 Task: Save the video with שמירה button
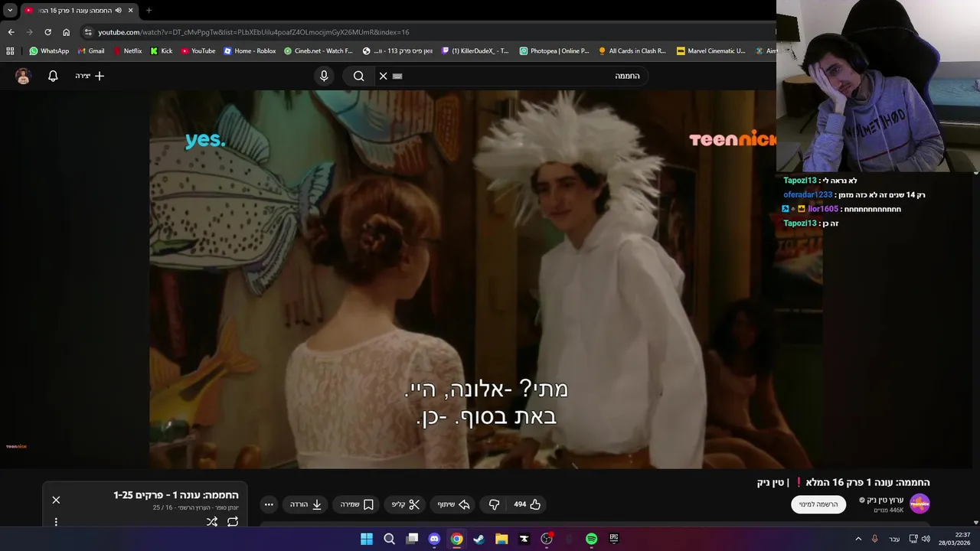coord(357,504)
